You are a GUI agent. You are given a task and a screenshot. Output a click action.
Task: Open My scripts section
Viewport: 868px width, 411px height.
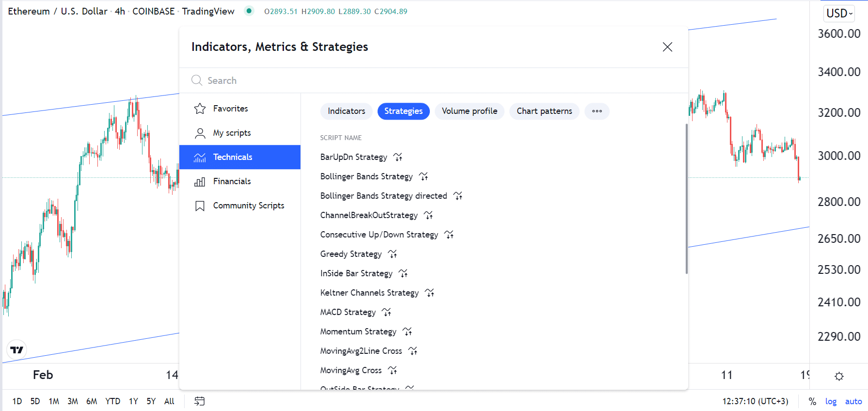[240, 133]
